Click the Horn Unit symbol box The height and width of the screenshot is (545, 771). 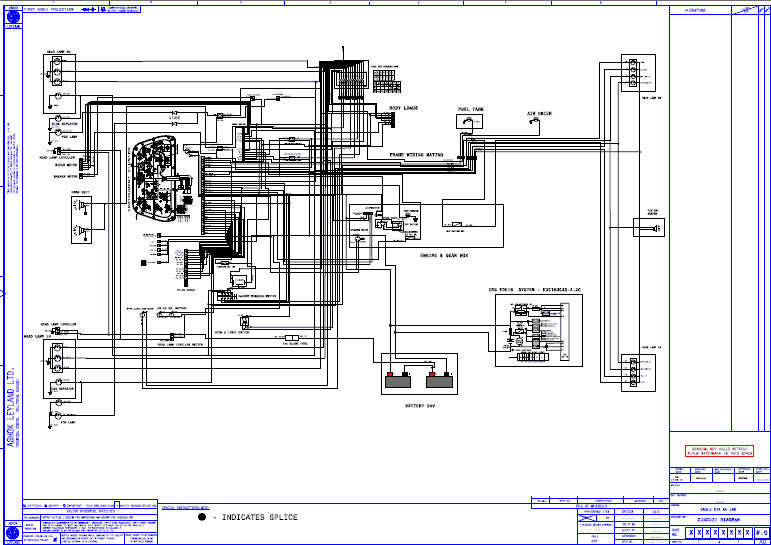pos(83,211)
